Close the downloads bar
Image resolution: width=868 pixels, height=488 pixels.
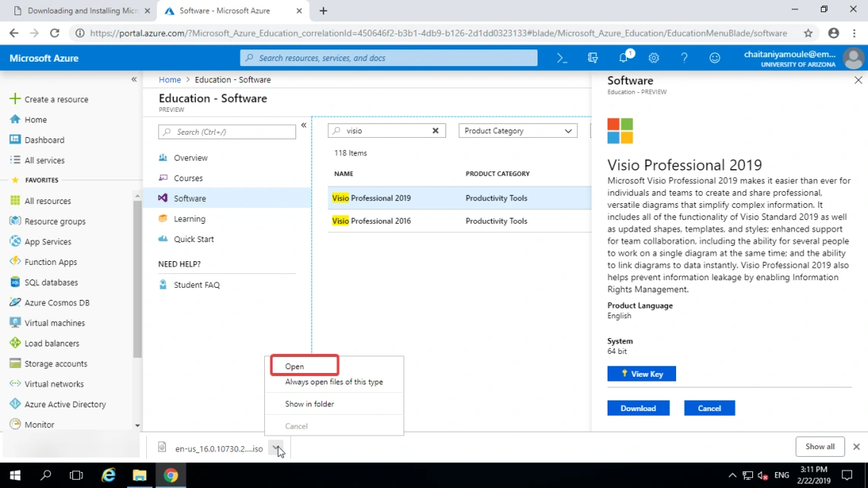(857, 446)
